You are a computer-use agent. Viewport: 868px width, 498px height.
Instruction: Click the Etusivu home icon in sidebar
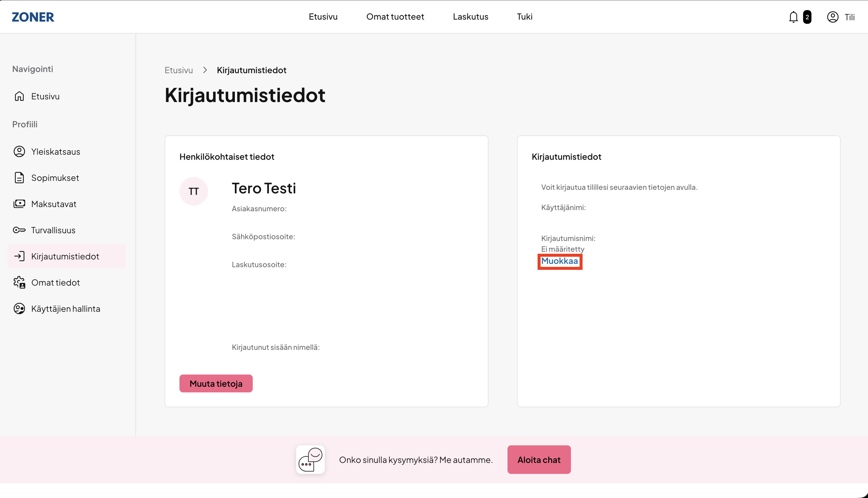[x=20, y=96]
